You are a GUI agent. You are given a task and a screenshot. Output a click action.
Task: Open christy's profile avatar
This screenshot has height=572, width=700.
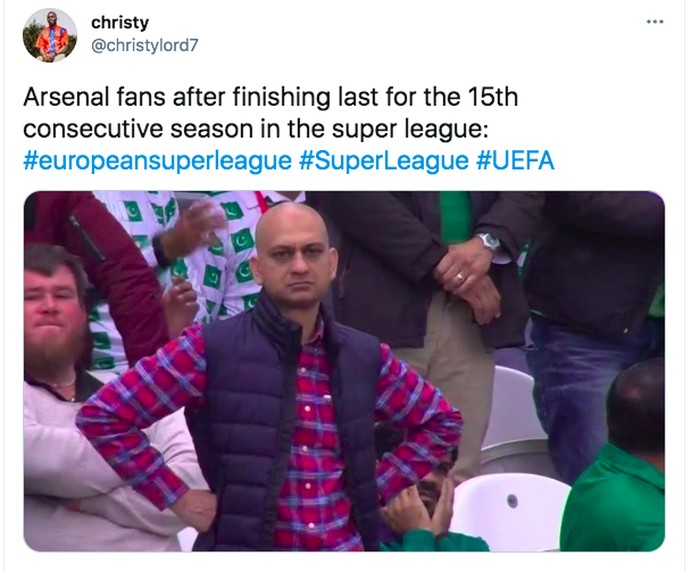[x=50, y=36]
